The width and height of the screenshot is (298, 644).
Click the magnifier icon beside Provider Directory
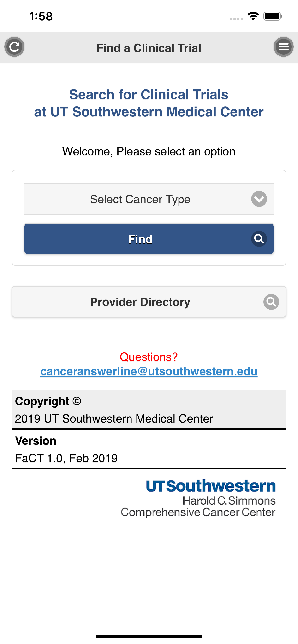coord(271,302)
